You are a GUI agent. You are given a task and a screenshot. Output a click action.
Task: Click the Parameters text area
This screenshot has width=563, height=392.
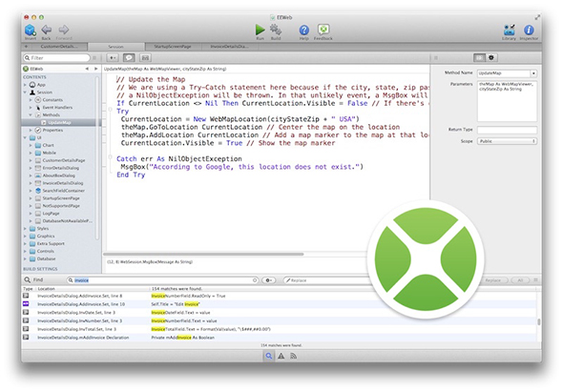507,101
